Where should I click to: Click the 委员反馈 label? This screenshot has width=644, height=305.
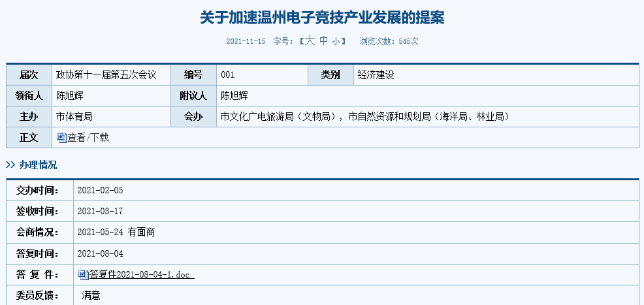[x=37, y=296]
